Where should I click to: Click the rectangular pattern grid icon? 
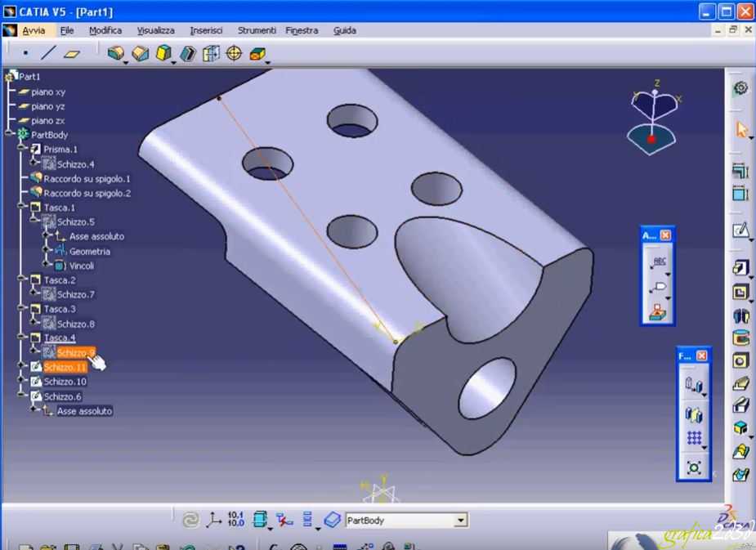pyautogui.click(x=694, y=439)
